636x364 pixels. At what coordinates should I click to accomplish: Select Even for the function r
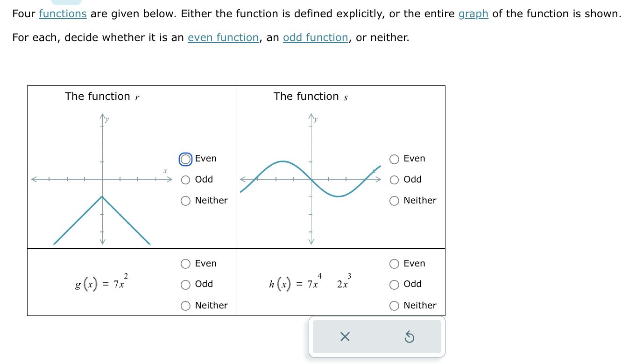(x=185, y=159)
